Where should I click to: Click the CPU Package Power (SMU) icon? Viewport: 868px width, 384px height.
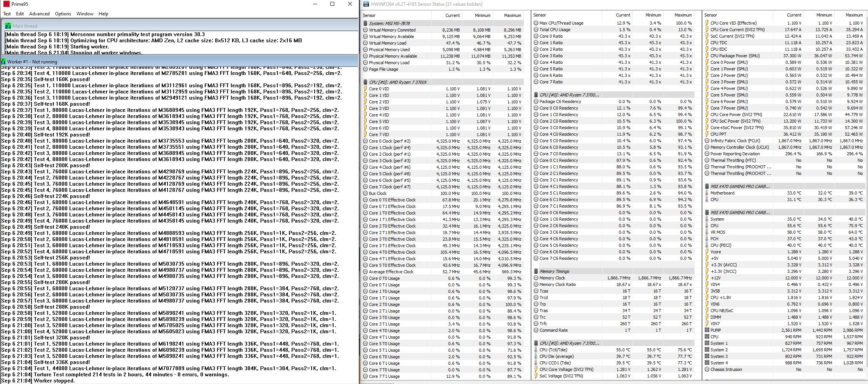(707, 56)
